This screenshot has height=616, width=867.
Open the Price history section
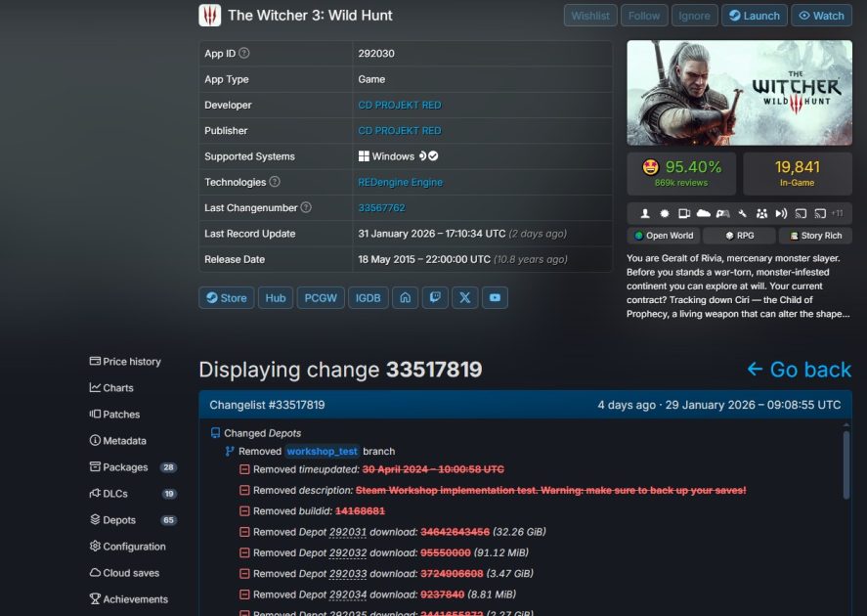coord(127,361)
